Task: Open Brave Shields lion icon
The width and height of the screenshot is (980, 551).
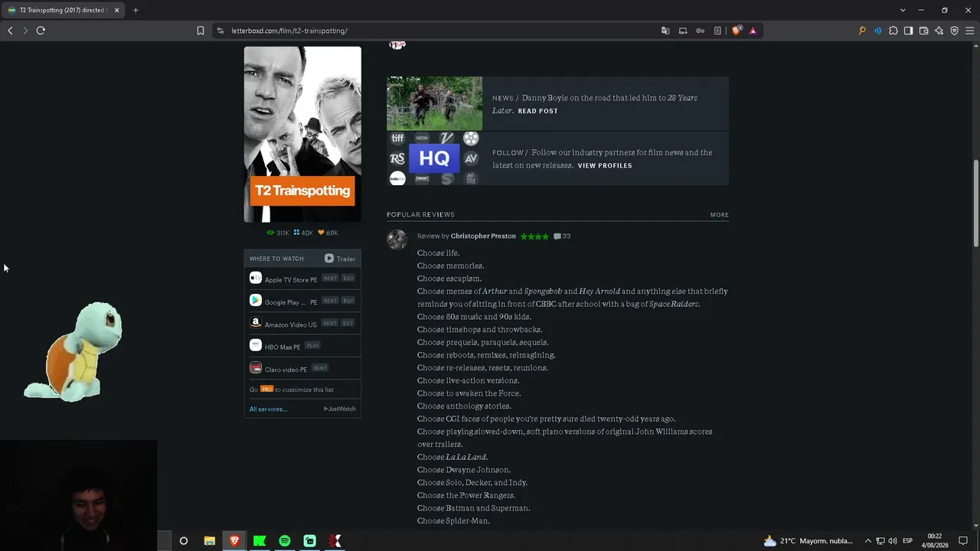Action: (737, 31)
